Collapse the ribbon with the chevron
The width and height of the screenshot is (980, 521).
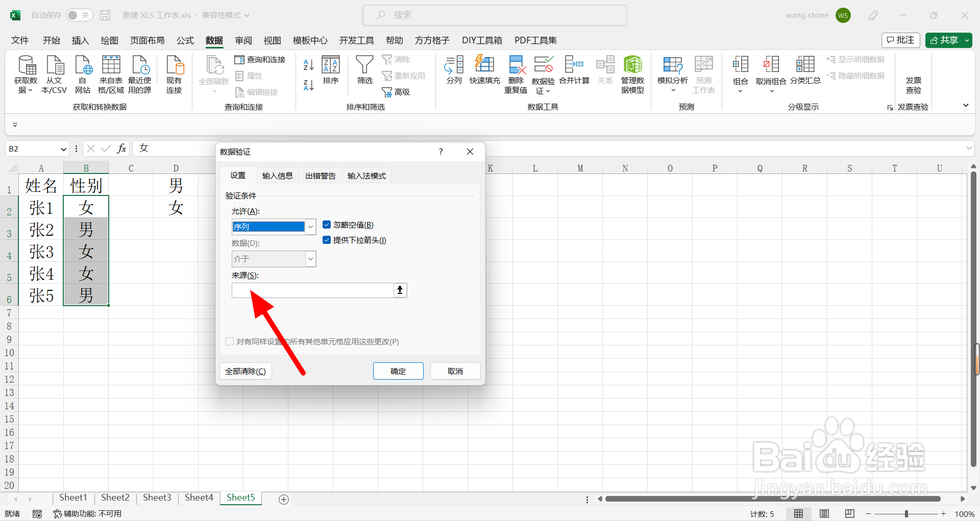[966, 105]
